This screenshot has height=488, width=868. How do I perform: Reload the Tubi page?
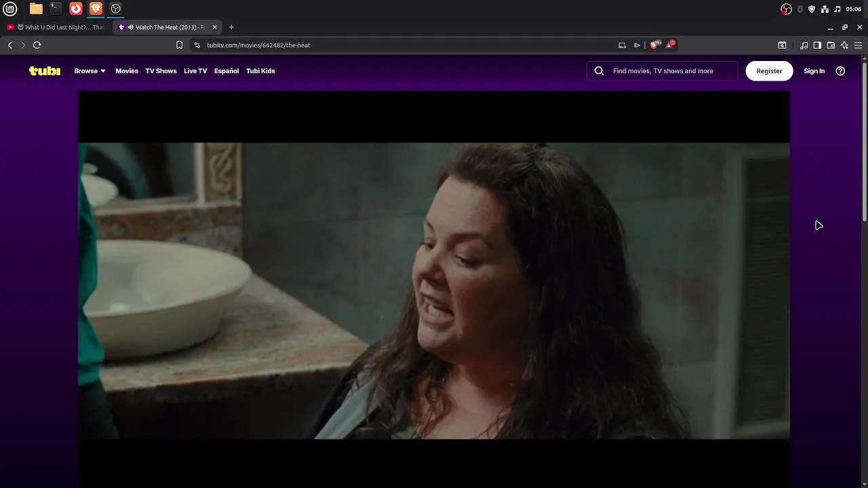point(37,45)
